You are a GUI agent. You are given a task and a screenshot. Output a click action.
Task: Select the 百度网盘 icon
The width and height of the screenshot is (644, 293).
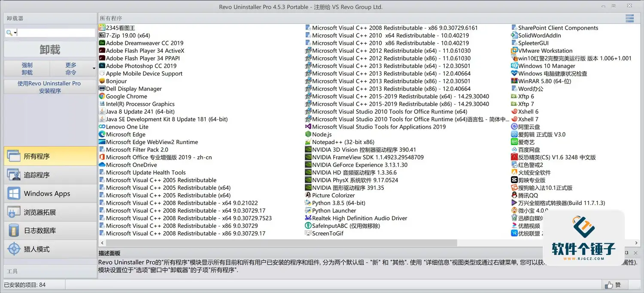[x=514, y=150]
